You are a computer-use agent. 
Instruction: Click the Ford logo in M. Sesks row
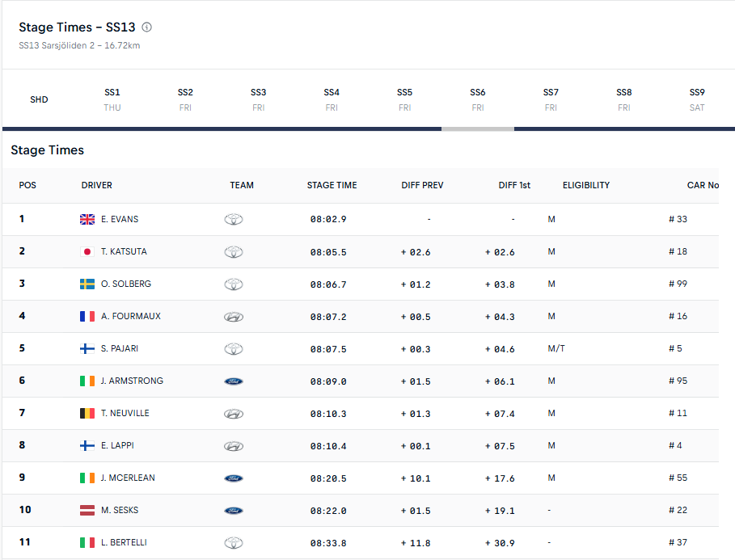[234, 511]
